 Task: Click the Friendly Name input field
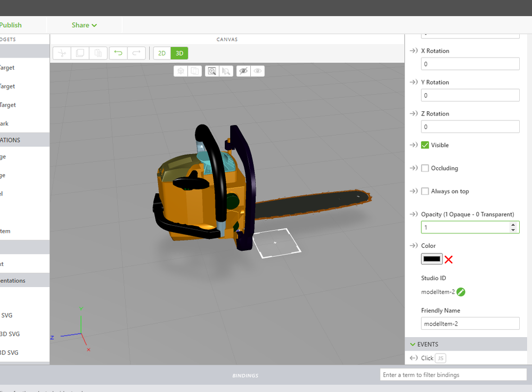coord(470,324)
